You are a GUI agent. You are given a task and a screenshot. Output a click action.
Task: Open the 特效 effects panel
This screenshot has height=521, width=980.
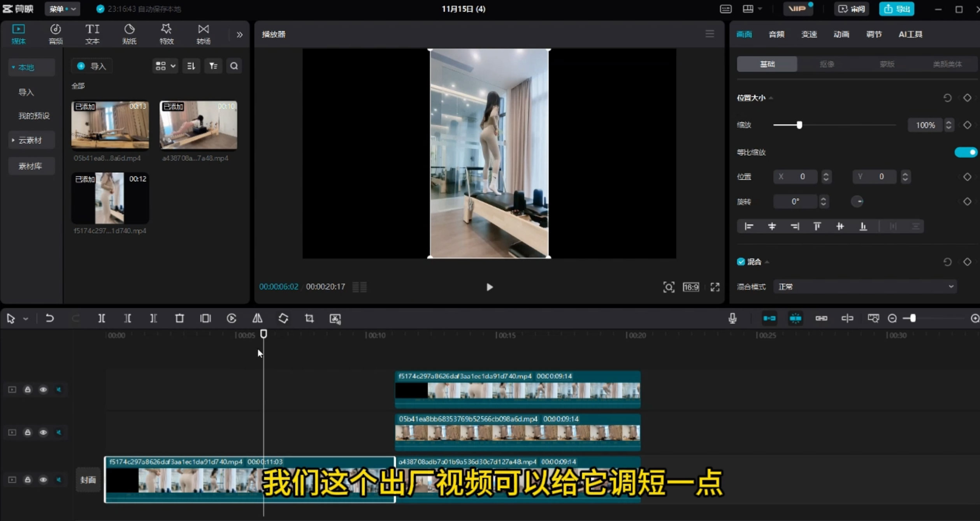[166, 34]
